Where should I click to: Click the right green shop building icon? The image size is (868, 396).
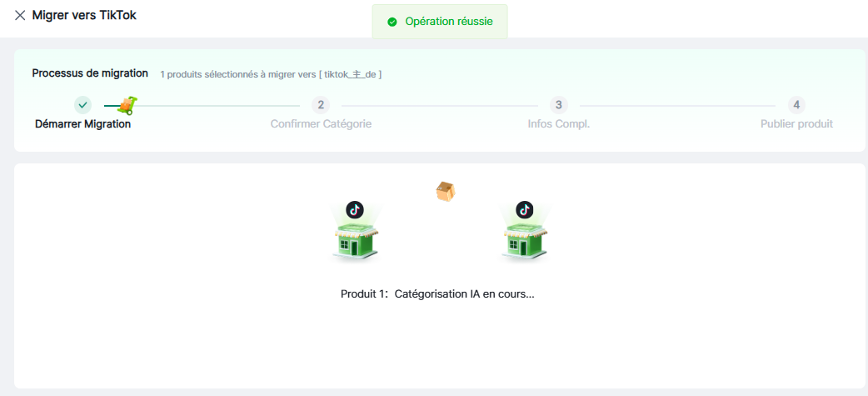(x=524, y=240)
